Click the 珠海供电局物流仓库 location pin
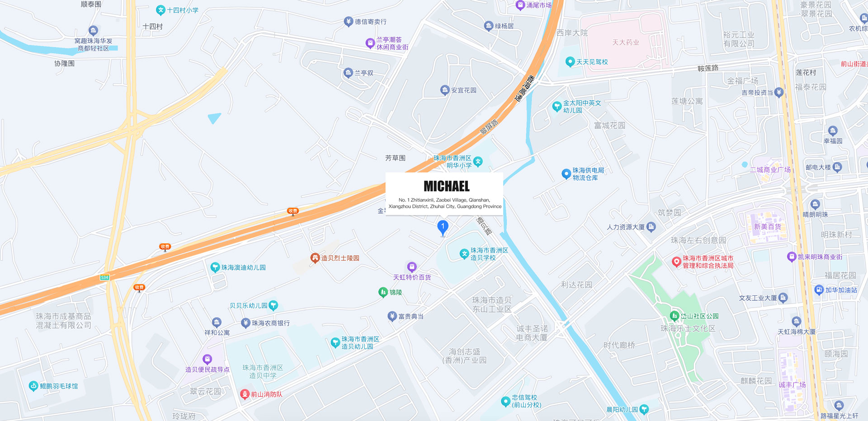This screenshot has height=421, width=868. tap(566, 174)
